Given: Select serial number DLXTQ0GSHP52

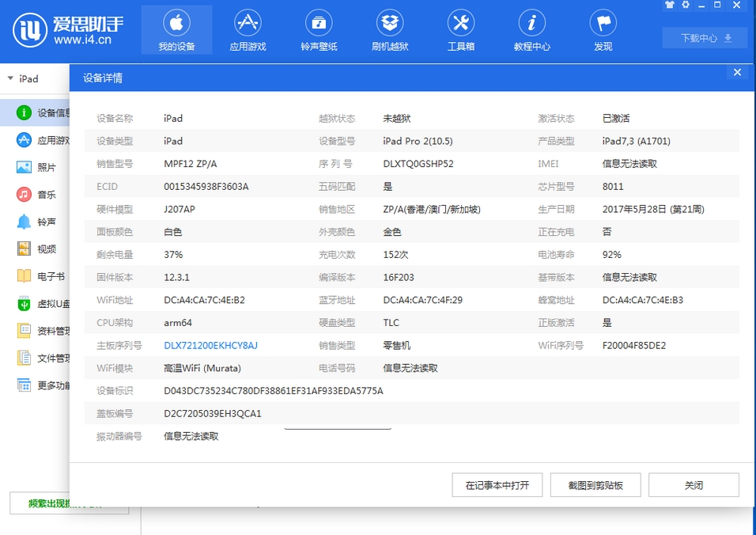Looking at the screenshot, I should (418, 164).
